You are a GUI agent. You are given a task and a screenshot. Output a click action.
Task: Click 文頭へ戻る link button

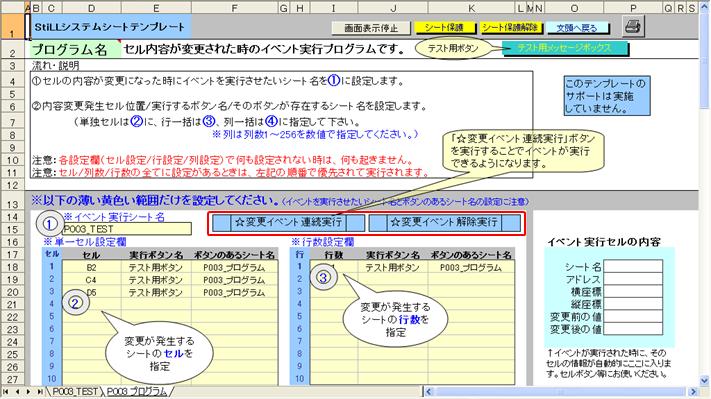point(576,28)
